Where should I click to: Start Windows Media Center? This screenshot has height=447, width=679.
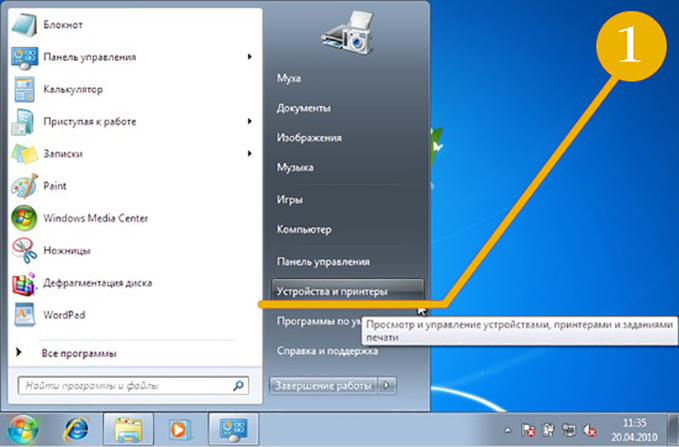click(22, 218)
